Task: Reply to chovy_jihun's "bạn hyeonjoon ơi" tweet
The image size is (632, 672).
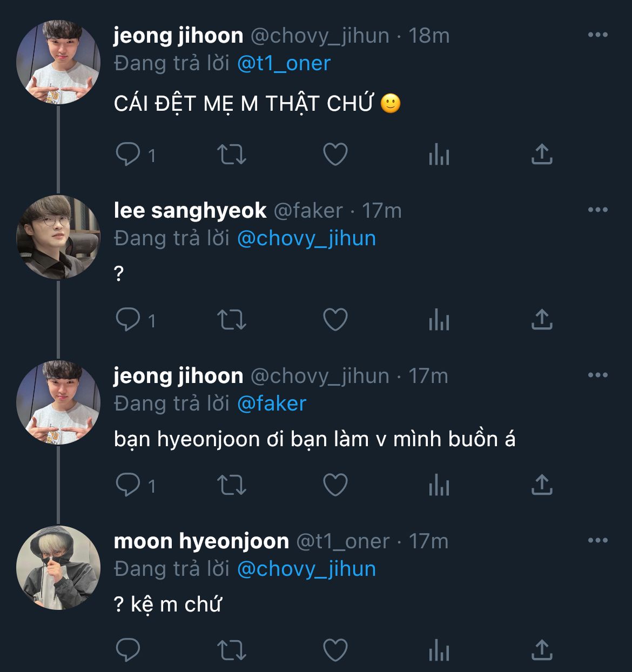Action: coord(128,485)
